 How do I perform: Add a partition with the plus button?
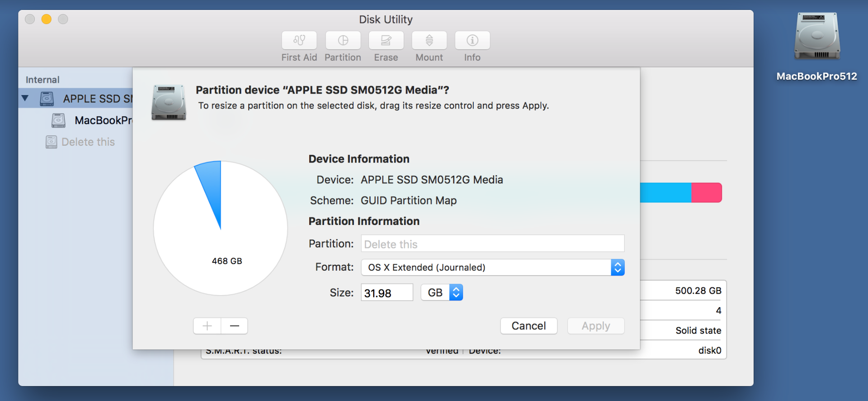pos(207,326)
